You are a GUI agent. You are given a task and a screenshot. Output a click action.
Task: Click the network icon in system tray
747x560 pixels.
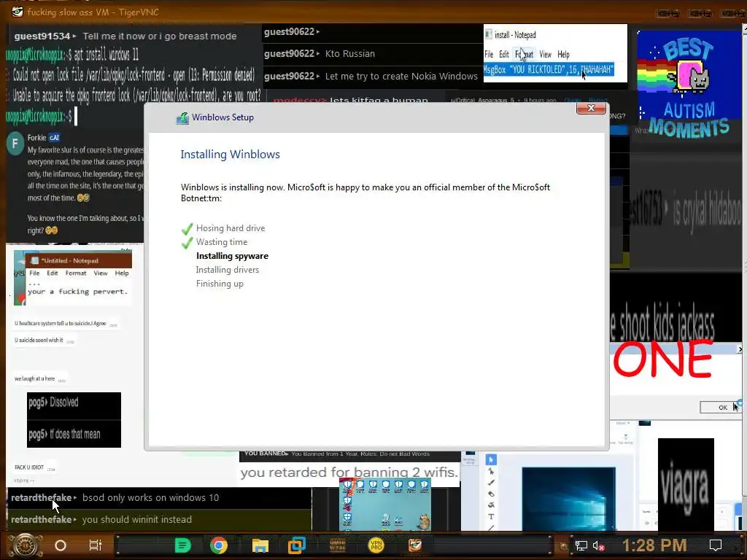click(x=581, y=545)
